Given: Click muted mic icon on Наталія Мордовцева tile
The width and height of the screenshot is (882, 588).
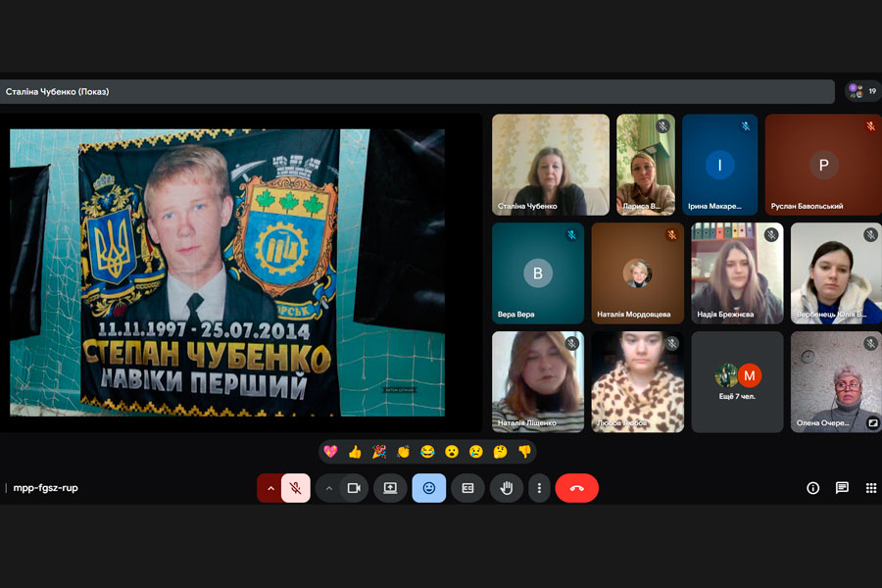Looking at the screenshot, I should point(672,234).
